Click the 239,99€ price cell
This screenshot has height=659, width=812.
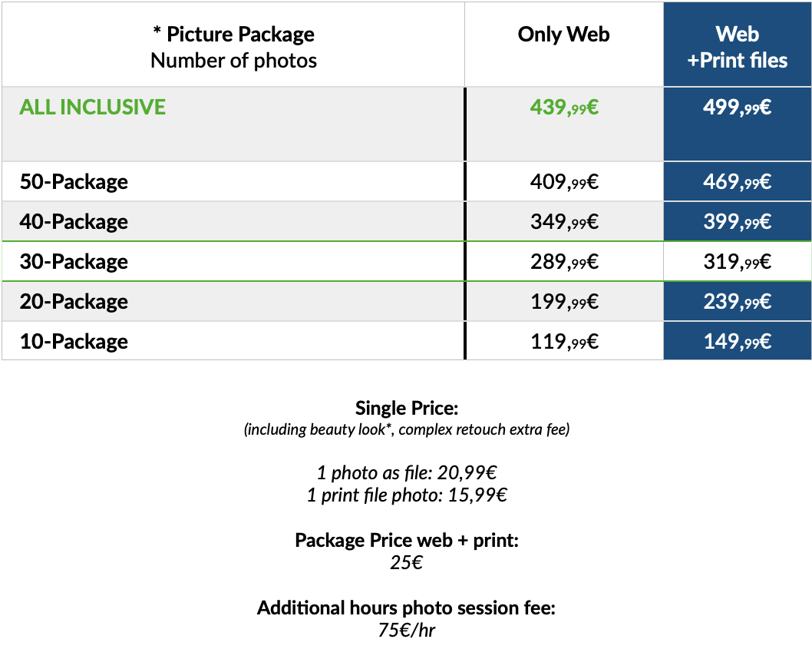tap(737, 302)
